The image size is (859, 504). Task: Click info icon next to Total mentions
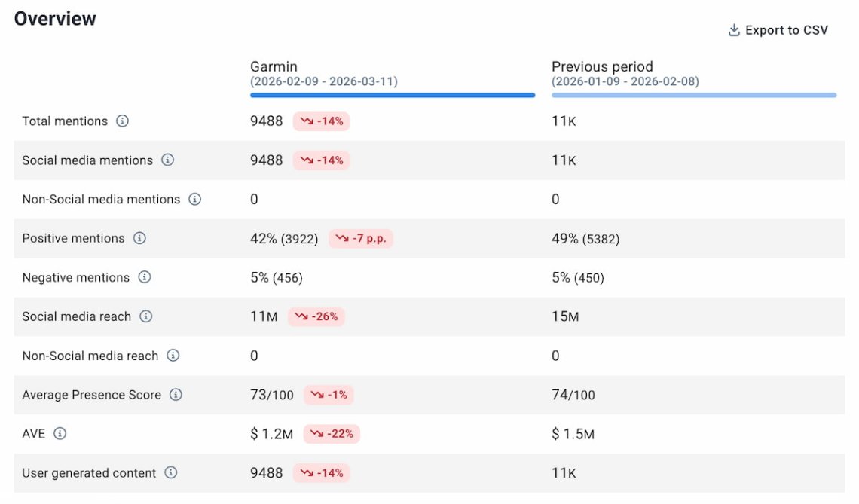pyautogui.click(x=122, y=121)
